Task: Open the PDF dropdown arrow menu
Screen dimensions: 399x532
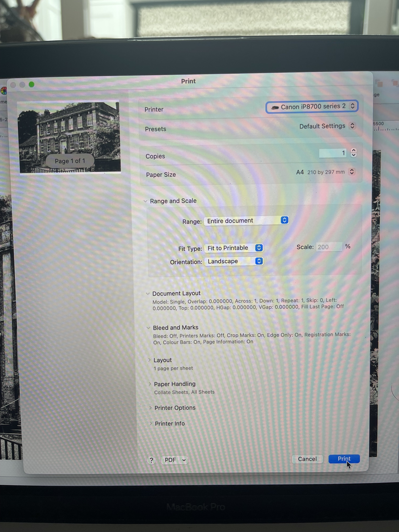Action: [184, 460]
